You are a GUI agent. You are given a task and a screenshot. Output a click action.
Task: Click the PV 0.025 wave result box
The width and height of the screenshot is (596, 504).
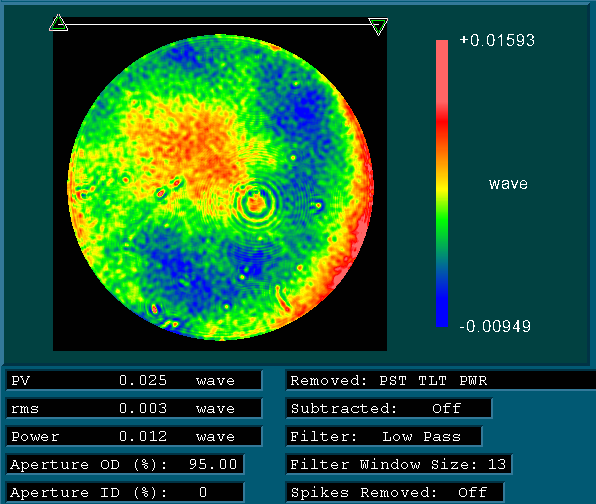[134, 380]
